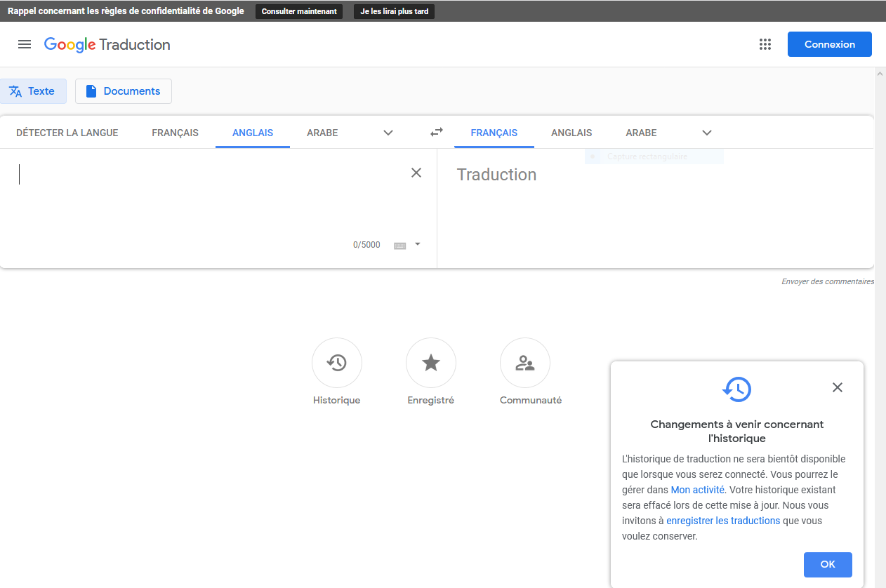Select Détecter la langue source tab
Viewport: 886px width, 588px height.
67,133
